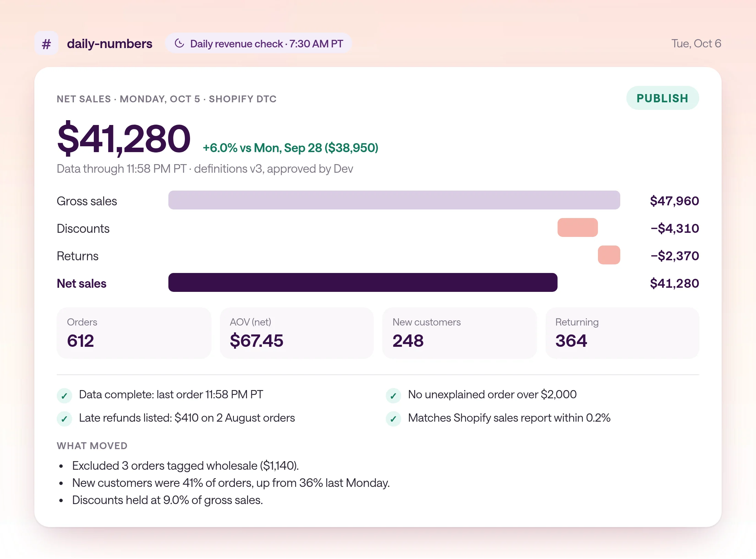This screenshot has width=756, height=559.
Task: Click the Daily revenue check 7:30 AM PT pill
Action: [258, 43]
